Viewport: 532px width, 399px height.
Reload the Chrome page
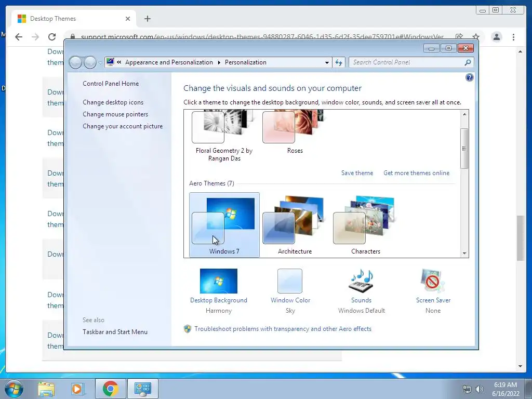[x=52, y=37]
